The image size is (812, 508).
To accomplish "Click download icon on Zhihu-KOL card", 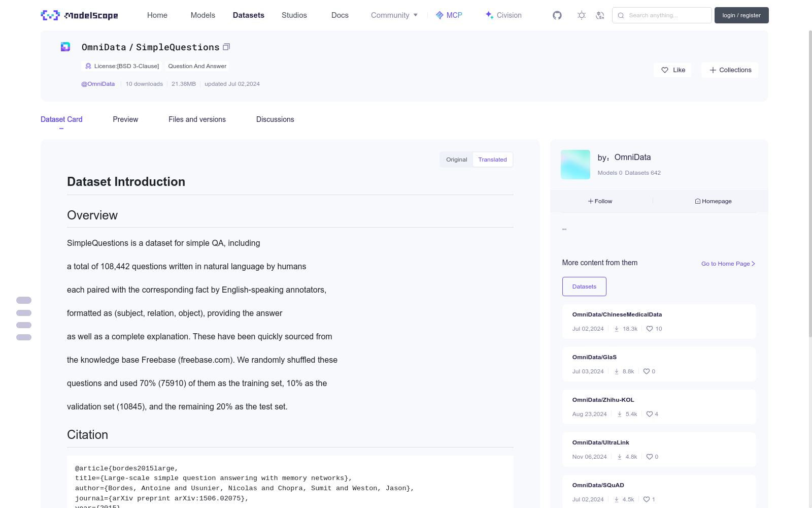I will coord(620,414).
